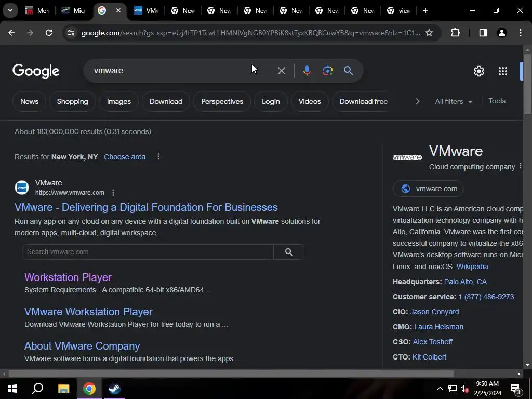532x399 pixels.
Task: Click the vmware.com website button
Action: click(x=428, y=189)
